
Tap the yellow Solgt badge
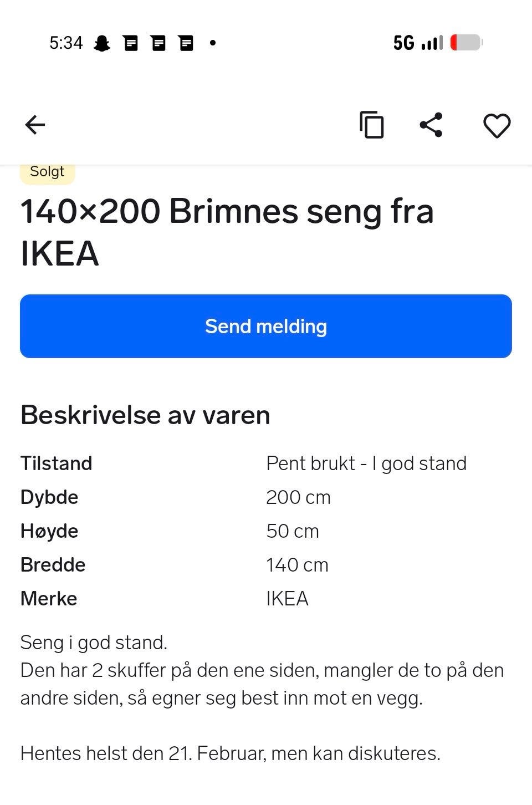pyautogui.click(x=48, y=172)
